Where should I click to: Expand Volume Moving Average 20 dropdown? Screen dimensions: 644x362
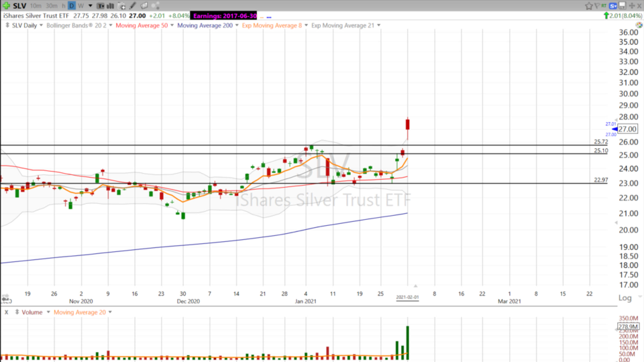click(x=110, y=312)
